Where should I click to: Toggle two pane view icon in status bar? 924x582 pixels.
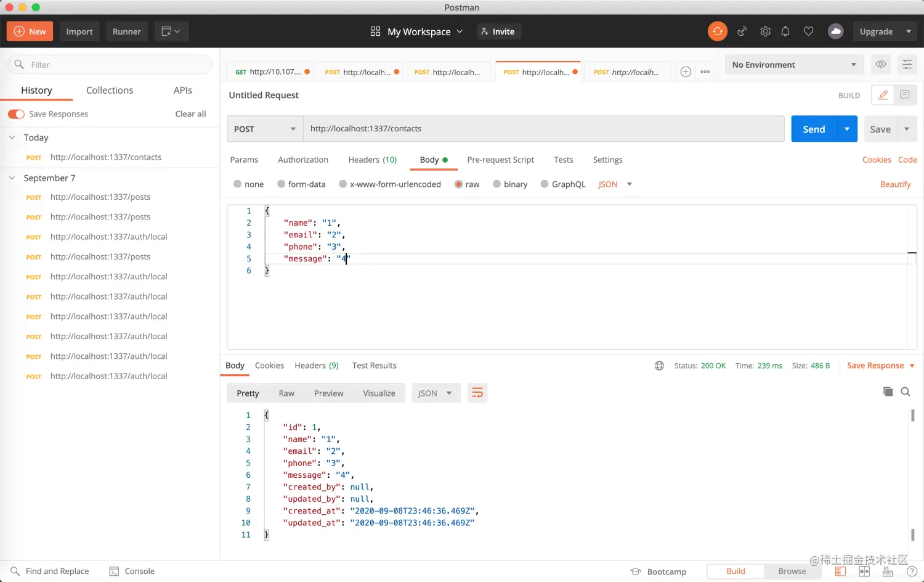click(x=864, y=572)
